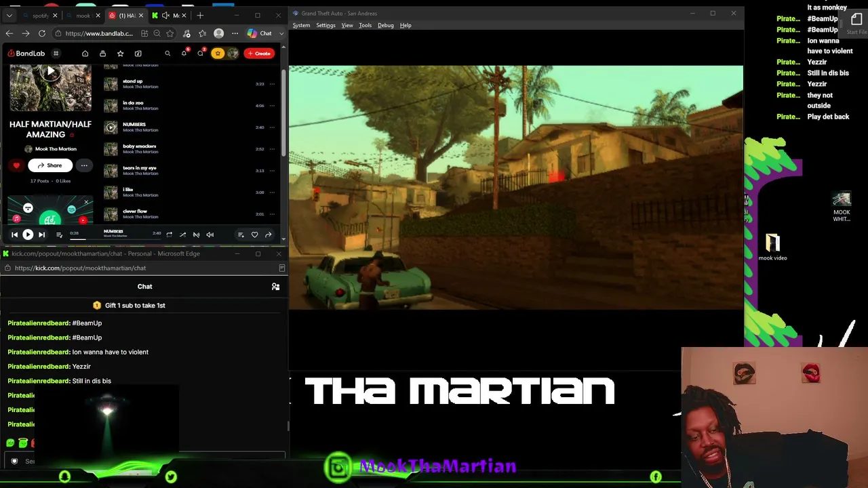The width and height of the screenshot is (868, 488).
Task: Open BandLab chat messages icon
Action: coord(200,54)
